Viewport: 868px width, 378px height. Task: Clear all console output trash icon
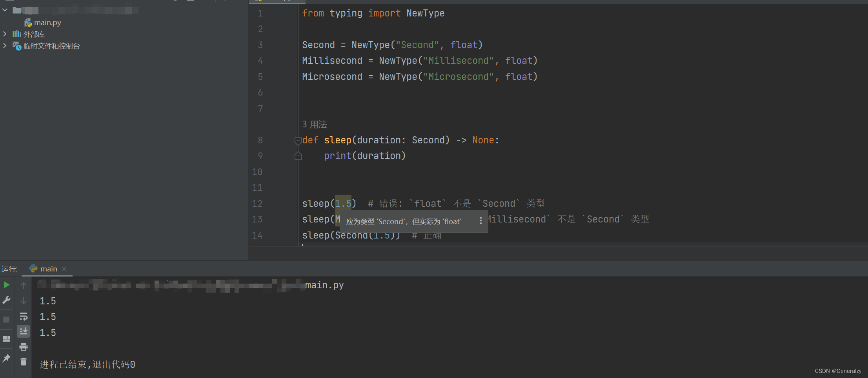[24, 362]
